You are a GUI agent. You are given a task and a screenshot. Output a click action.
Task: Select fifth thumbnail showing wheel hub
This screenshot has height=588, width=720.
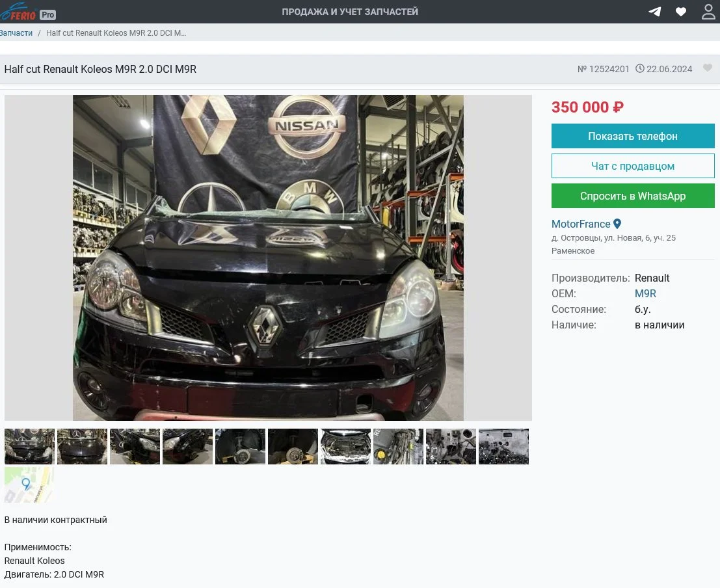[240, 446]
